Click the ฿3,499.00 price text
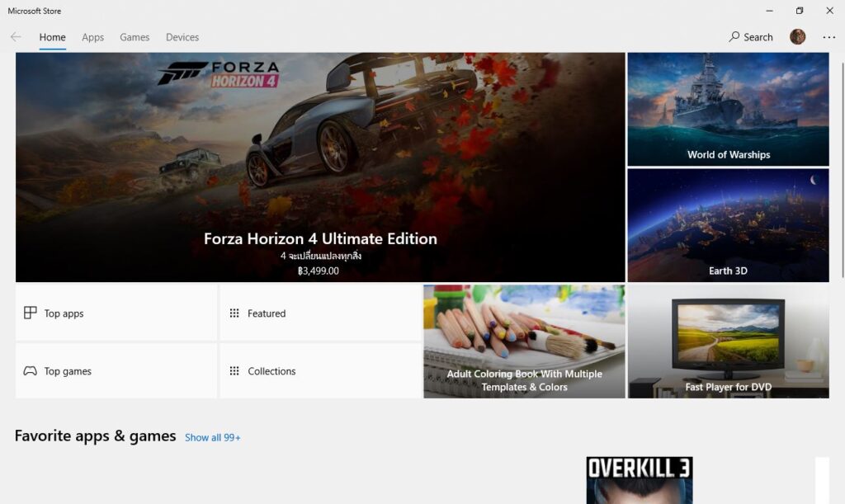The image size is (845, 504). coord(319,271)
